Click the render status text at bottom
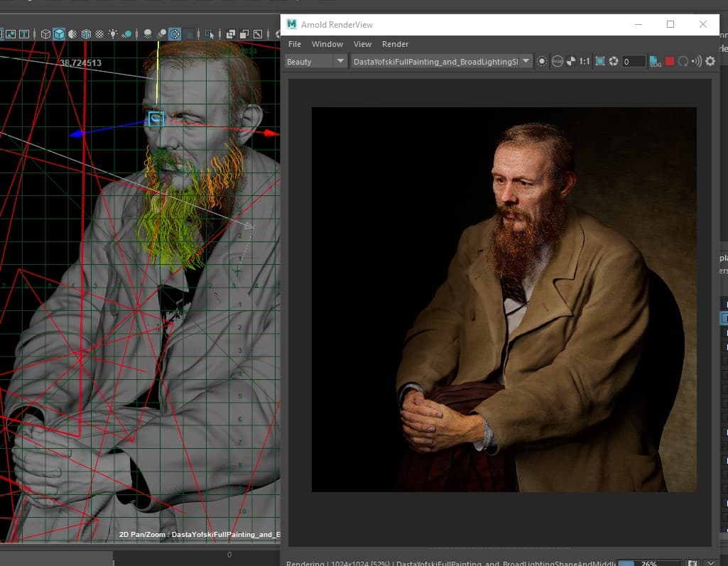This screenshot has height=566, width=728. 450,563
